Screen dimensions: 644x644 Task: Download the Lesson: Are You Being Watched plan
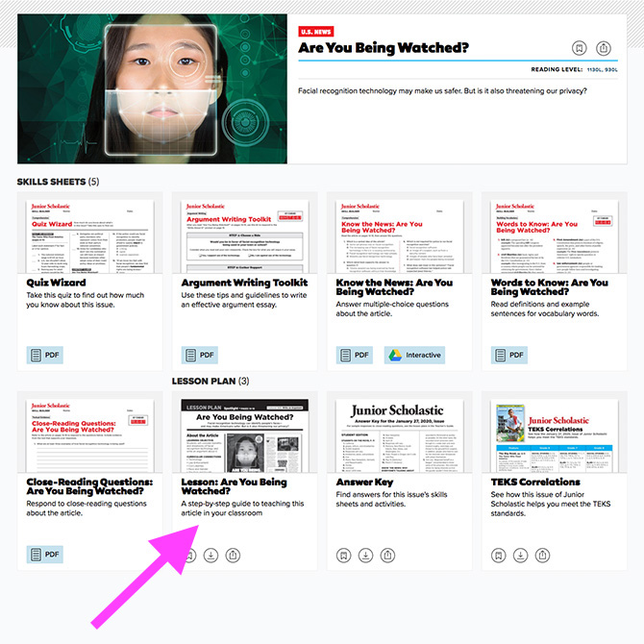tap(211, 556)
